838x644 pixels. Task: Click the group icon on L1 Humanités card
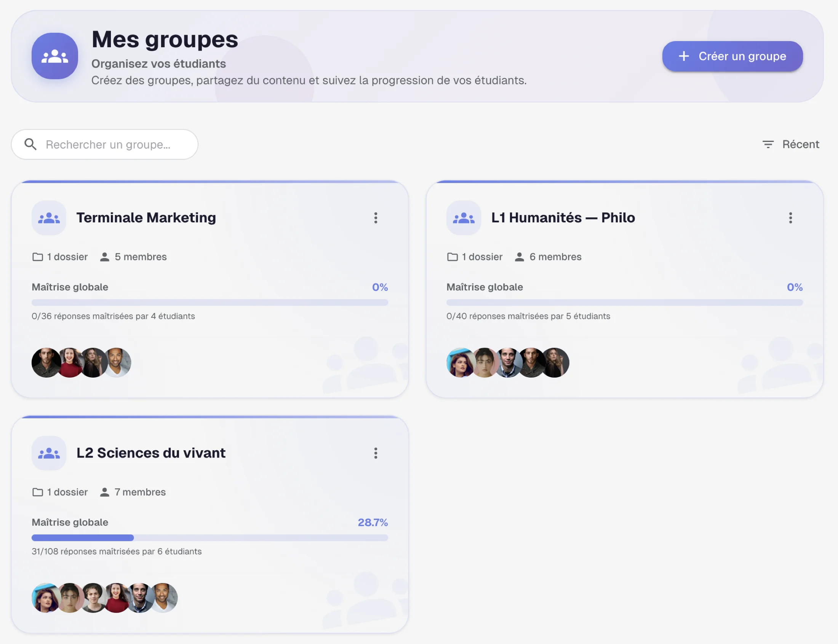463,217
